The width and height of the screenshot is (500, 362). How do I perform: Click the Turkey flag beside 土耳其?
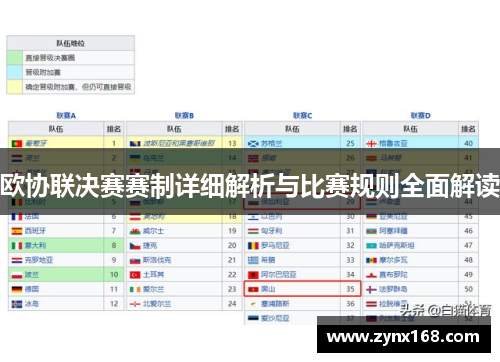(x=135, y=275)
